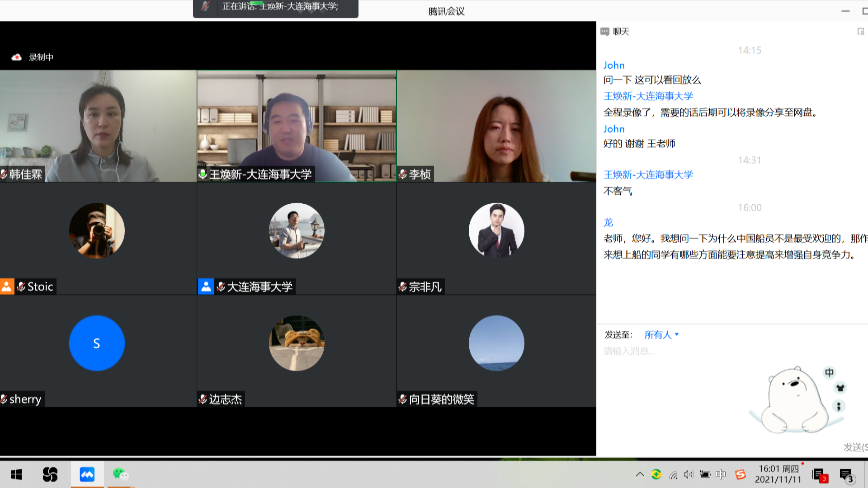
Task: Open the 所有人 recipient dropdown
Action: tap(661, 335)
